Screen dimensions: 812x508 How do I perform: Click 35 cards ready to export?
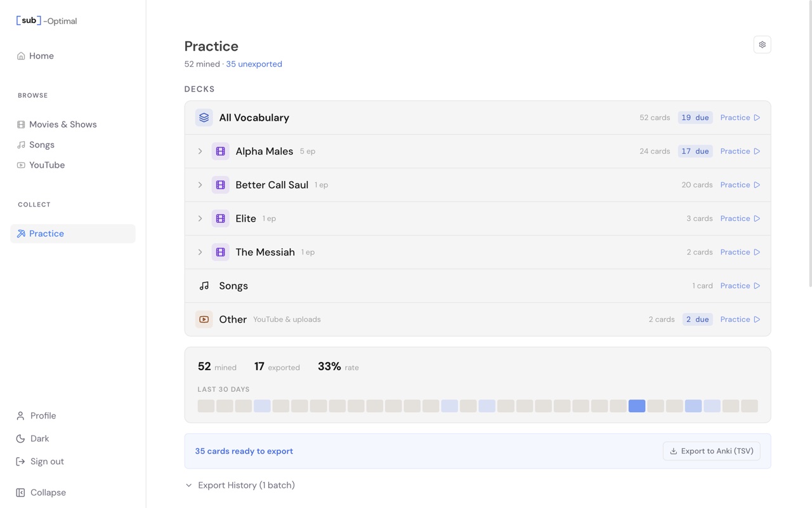(x=244, y=451)
